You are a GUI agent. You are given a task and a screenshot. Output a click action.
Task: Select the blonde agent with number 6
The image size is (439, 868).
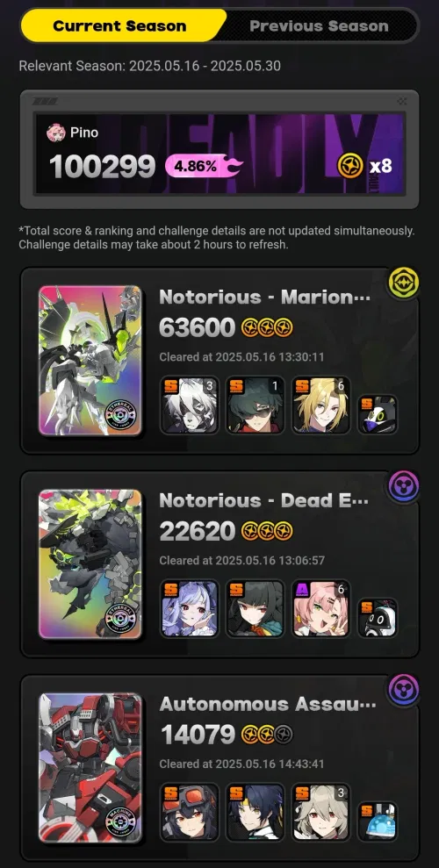(321, 405)
